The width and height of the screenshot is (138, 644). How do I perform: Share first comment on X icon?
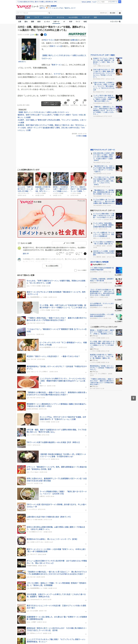(x=85, y=254)
